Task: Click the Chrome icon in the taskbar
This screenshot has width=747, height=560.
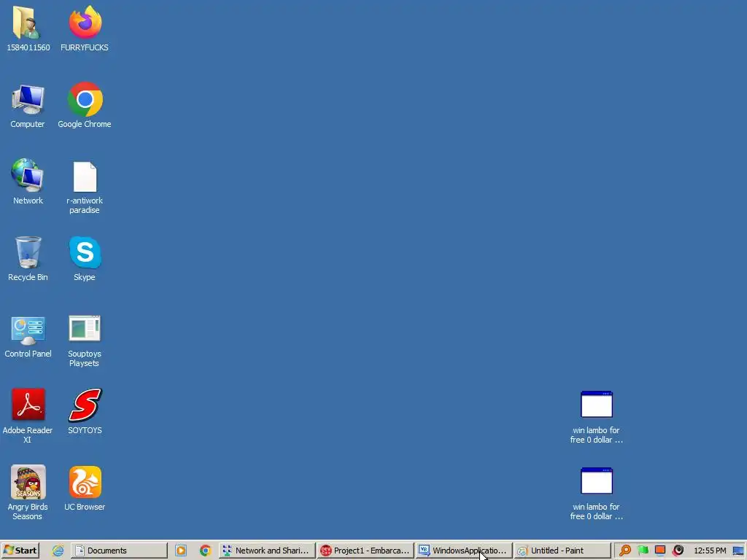Action: pyautogui.click(x=205, y=551)
